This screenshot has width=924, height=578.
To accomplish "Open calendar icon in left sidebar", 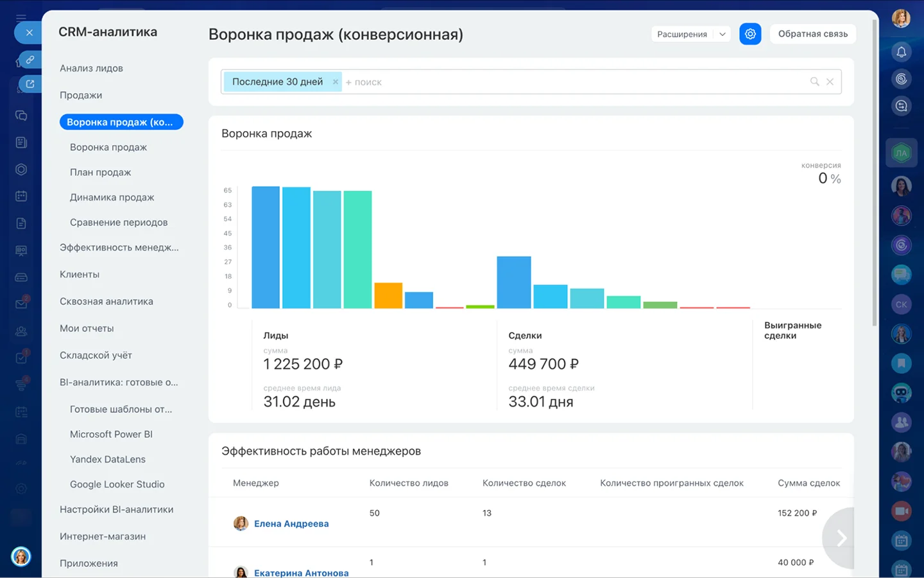I will [x=21, y=196].
